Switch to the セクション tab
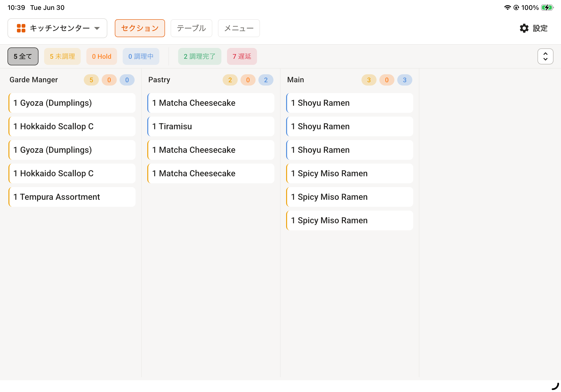 (140, 28)
